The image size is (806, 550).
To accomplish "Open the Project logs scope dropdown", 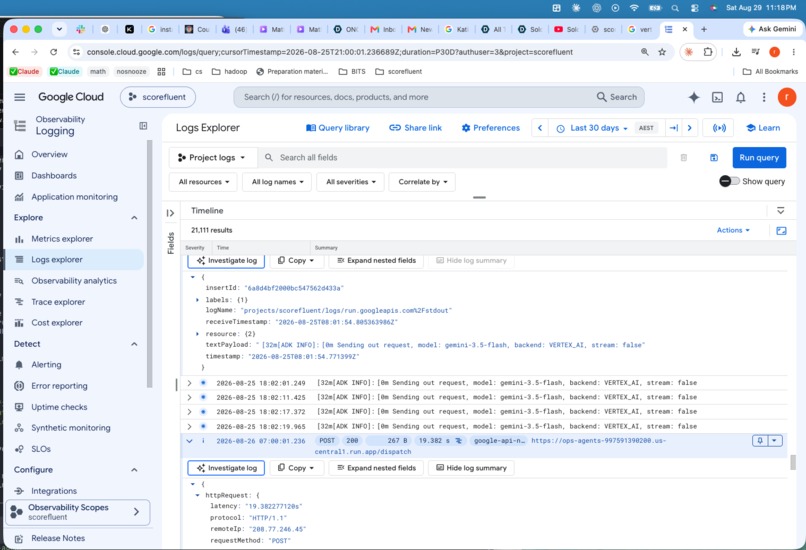I will tap(212, 158).
